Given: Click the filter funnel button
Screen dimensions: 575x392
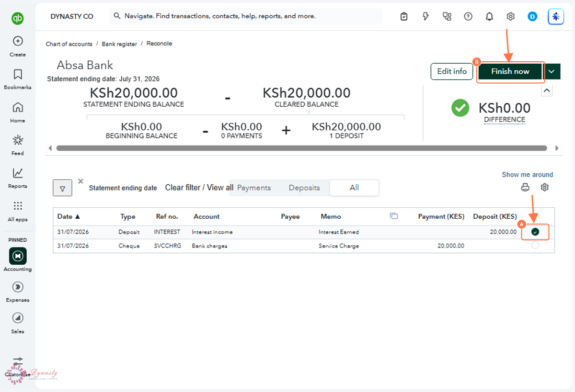Looking at the screenshot, I should coord(62,188).
